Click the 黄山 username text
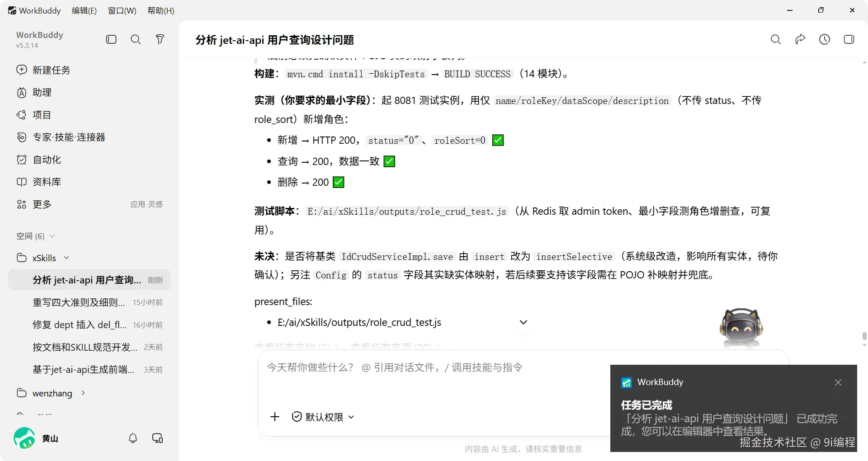 coord(50,438)
